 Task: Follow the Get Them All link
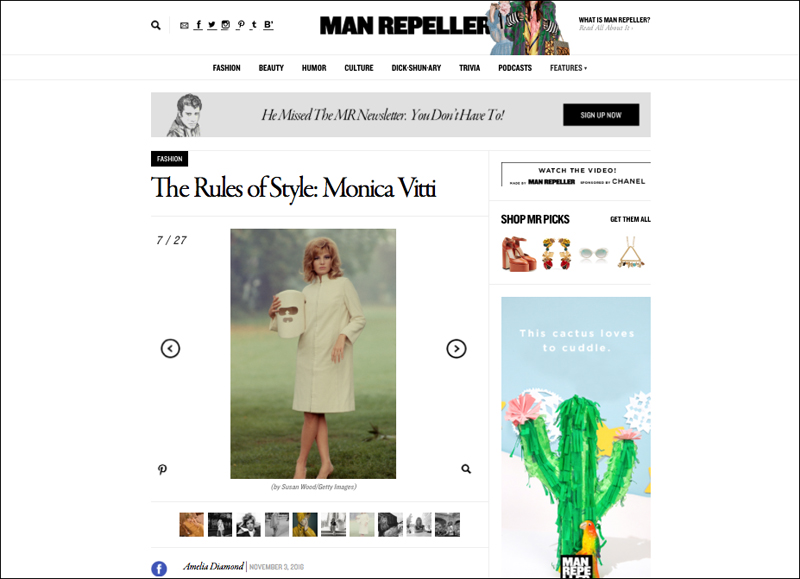(630, 219)
